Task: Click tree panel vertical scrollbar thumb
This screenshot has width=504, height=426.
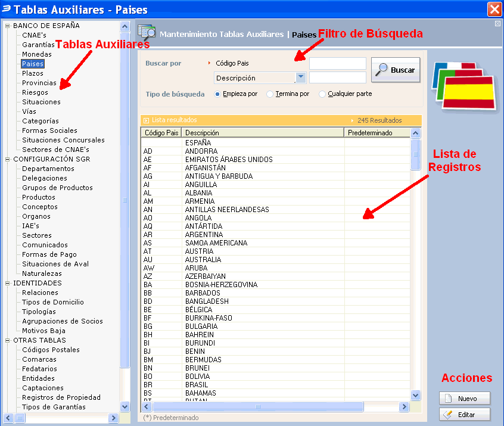Action: point(125,200)
